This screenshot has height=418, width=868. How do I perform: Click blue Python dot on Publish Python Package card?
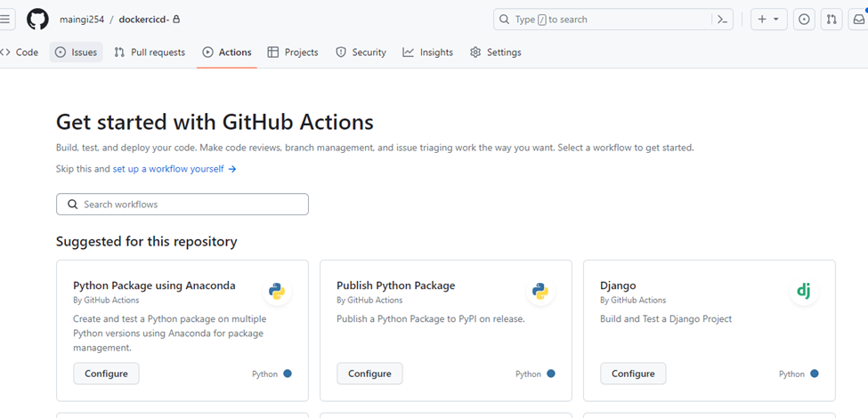pyautogui.click(x=551, y=374)
